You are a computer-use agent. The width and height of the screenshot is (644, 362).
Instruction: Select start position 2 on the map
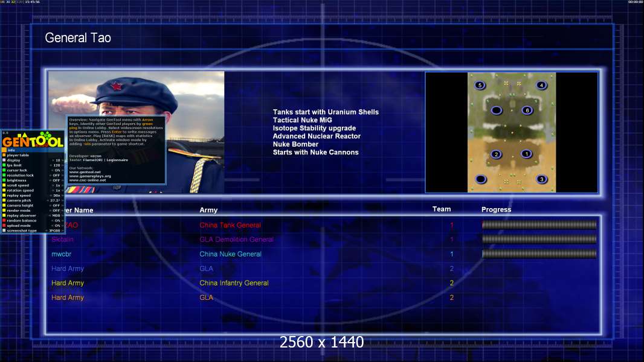point(496,154)
